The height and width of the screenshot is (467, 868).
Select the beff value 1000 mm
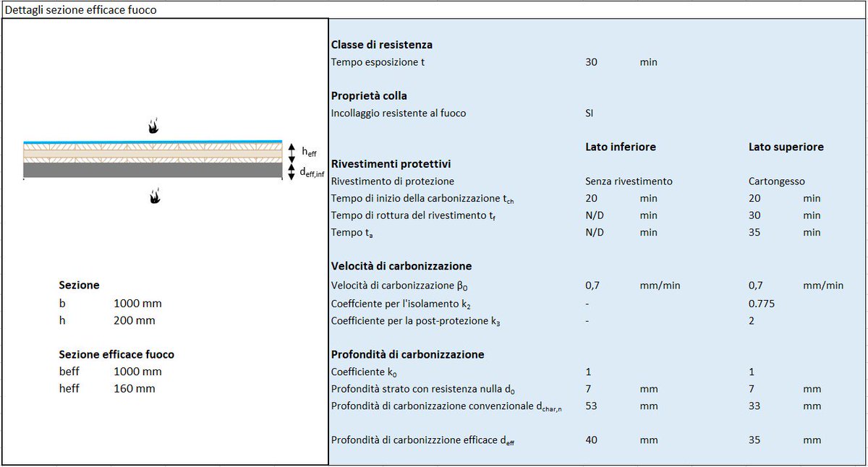coord(137,372)
